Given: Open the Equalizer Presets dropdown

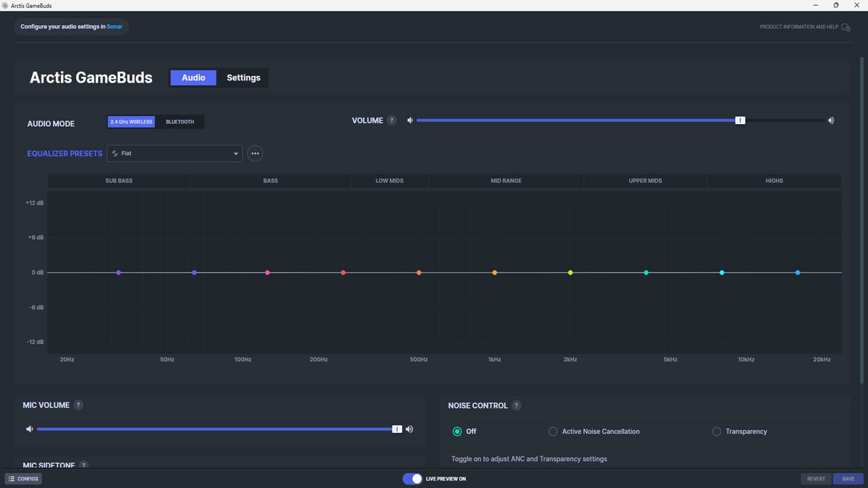Looking at the screenshot, I should [x=175, y=153].
